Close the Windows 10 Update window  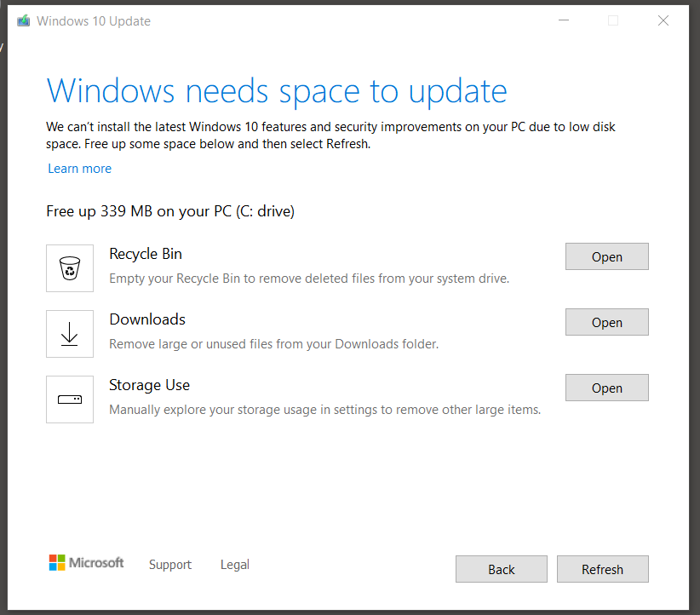pyautogui.click(x=663, y=20)
